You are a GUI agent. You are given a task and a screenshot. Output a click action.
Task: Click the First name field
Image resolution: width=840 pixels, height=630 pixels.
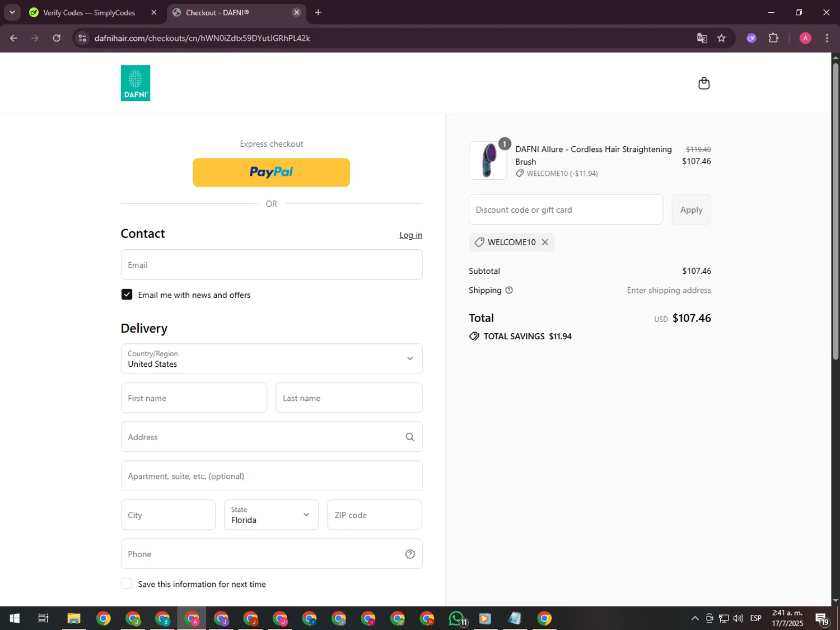pos(194,398)
